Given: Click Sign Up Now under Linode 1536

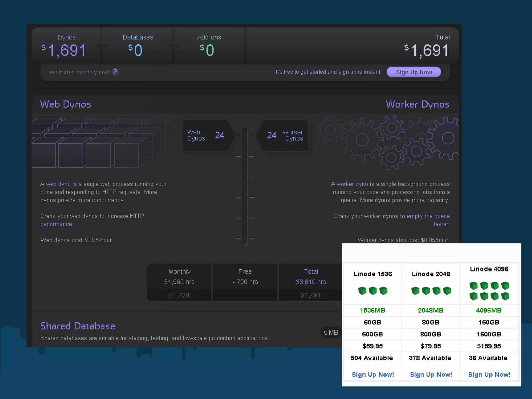Looking at the screenshot, I should 373,375.
